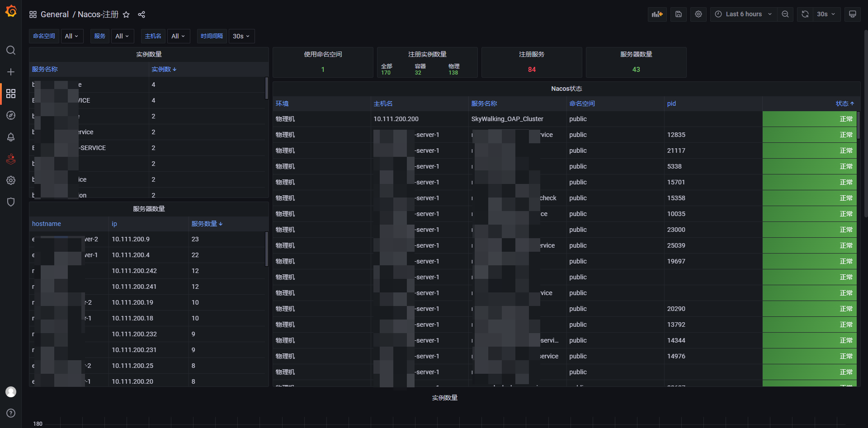The width and height of the screenshot is (868, 428).
Task: Save the dashboard with the save icon
Action: point(679,14)
